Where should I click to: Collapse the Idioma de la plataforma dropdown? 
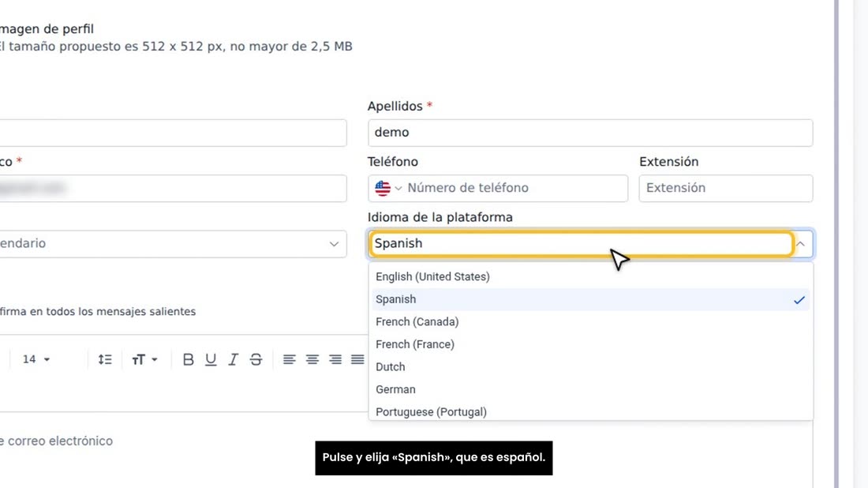tap(800, 244)
